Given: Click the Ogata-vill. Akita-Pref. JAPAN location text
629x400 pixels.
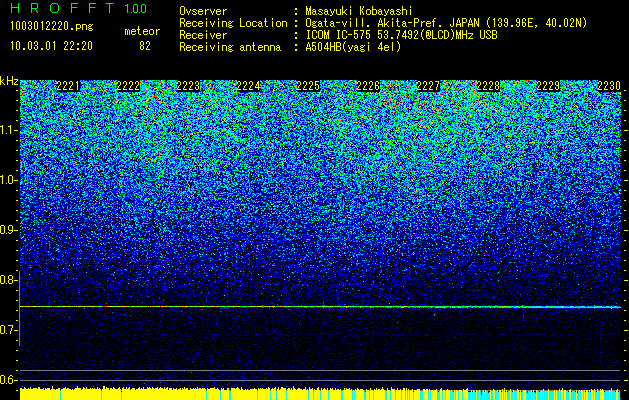Looking at the screenshot, I should (x=446, y=23).
